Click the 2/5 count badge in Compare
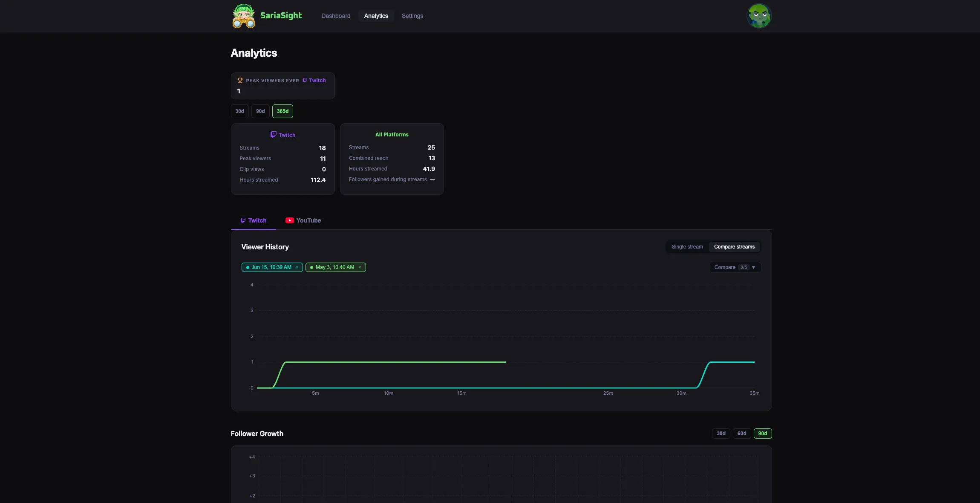This screenshot has width=980, height=503. [744, 267]
